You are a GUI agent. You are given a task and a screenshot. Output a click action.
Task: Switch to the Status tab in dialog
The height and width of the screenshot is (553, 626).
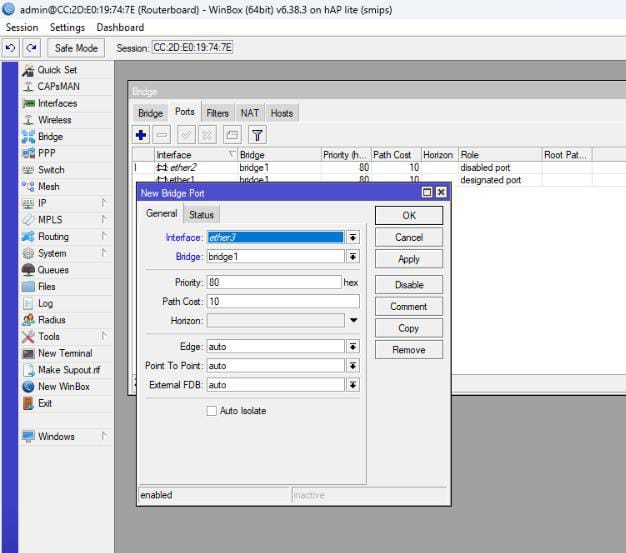(x=201, y=215)
